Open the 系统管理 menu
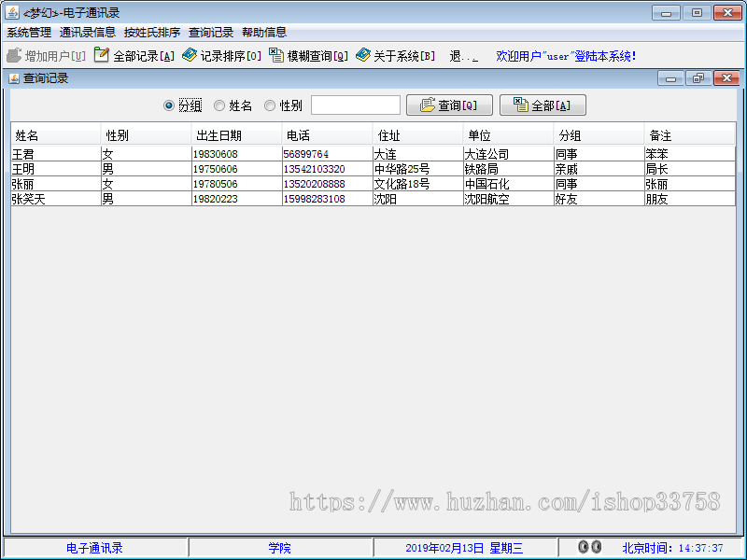Viewport: 747px width, 560px height. [x=28, y=31]
